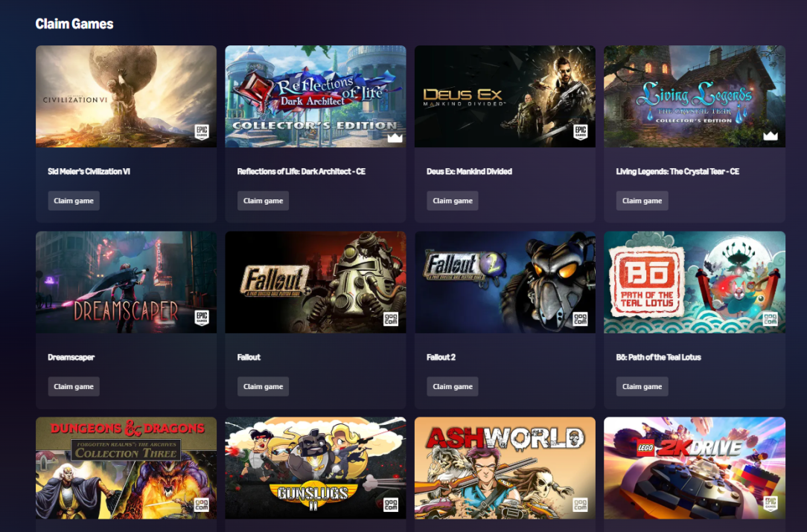
Task: Claim the Fallout 2 game
Action: click(453, 386)
